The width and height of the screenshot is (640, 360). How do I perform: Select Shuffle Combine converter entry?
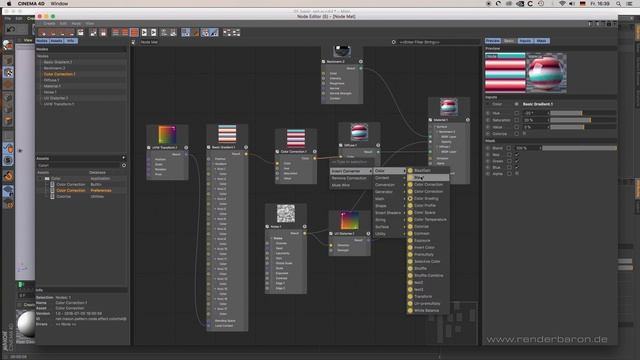[428, 276]
